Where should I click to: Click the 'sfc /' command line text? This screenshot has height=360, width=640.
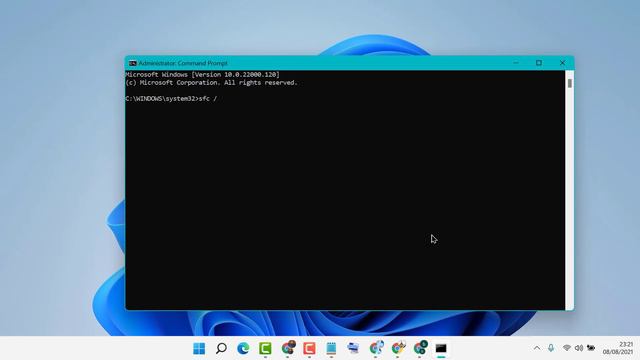pos(208,99)
